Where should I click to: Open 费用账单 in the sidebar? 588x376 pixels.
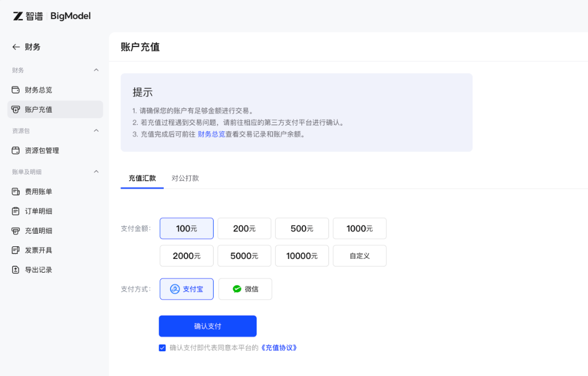point(55,192)
